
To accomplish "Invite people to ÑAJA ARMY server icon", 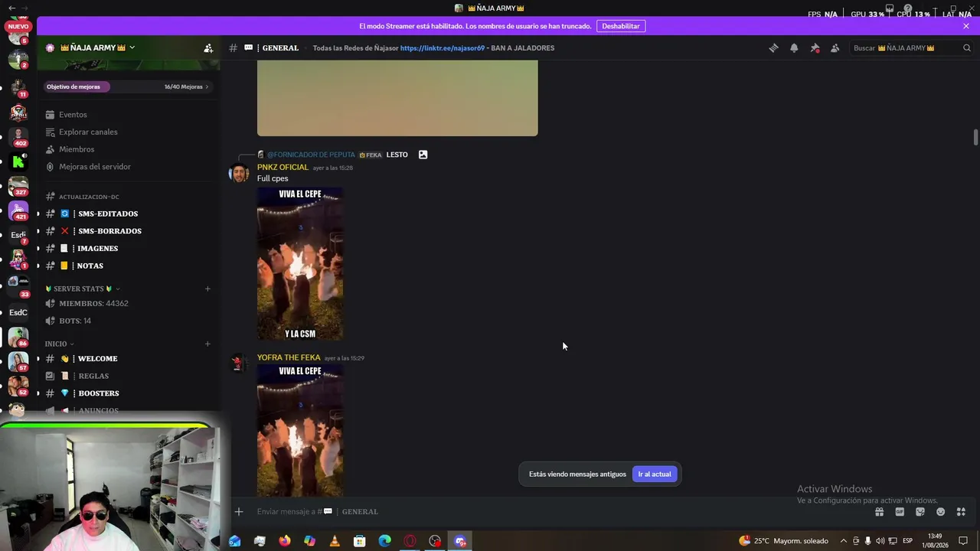I will (208, 47).
